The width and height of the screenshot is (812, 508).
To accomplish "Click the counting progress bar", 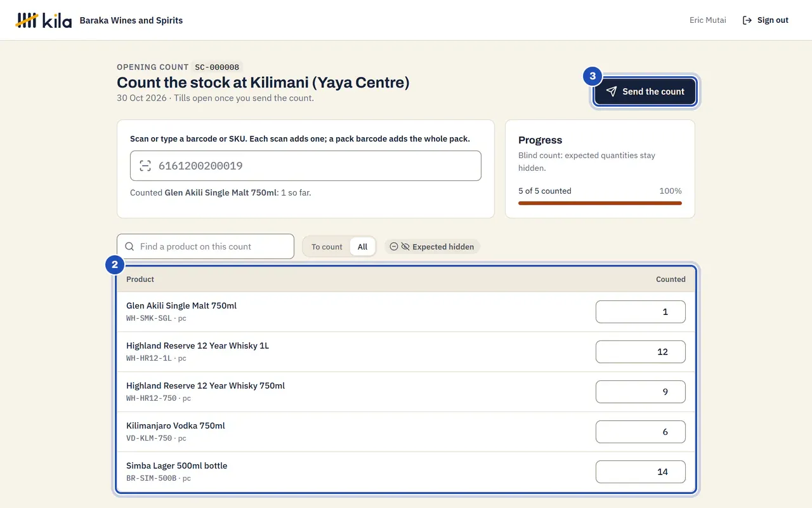I will coord(600,203).
